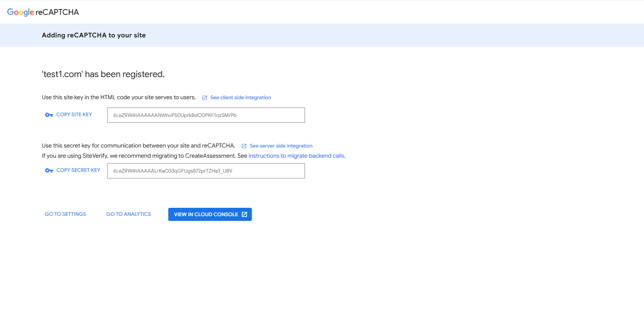Click 'Adding reCAPTCHA to your site' heading

pos(94,35)
